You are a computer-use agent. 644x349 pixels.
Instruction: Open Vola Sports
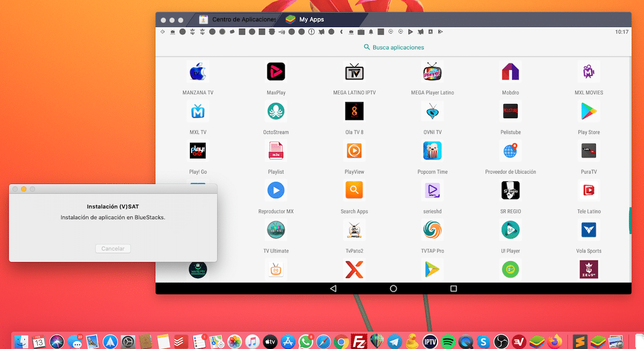[x=588, y=230]
